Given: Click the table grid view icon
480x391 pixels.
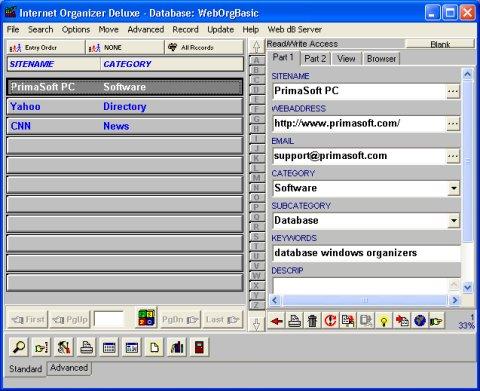Looking at the screenshot, I should pos(109,347).
